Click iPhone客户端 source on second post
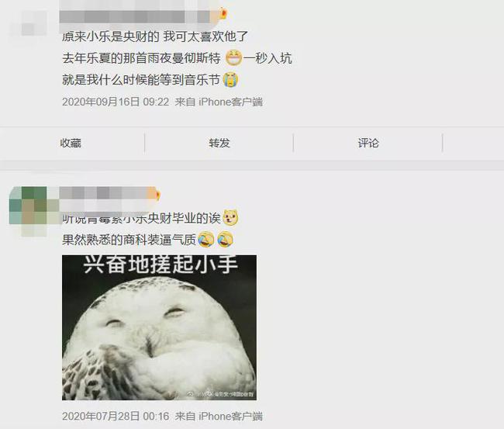Screen dimensions: 504x429 (230, 416)
